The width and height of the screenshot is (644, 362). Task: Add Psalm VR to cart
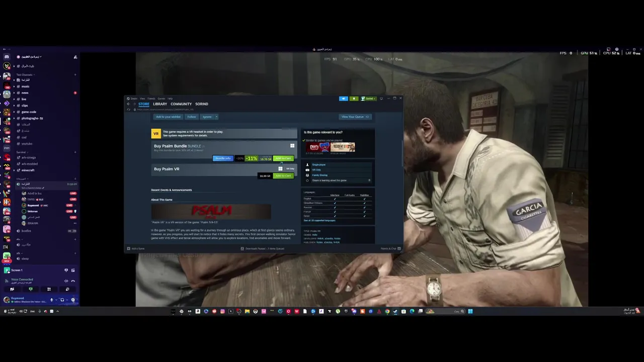(283, 176)
